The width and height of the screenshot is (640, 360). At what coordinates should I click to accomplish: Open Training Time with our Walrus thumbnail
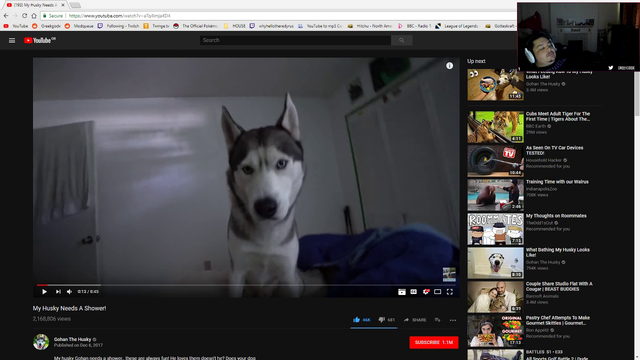(x=496, y=195)
